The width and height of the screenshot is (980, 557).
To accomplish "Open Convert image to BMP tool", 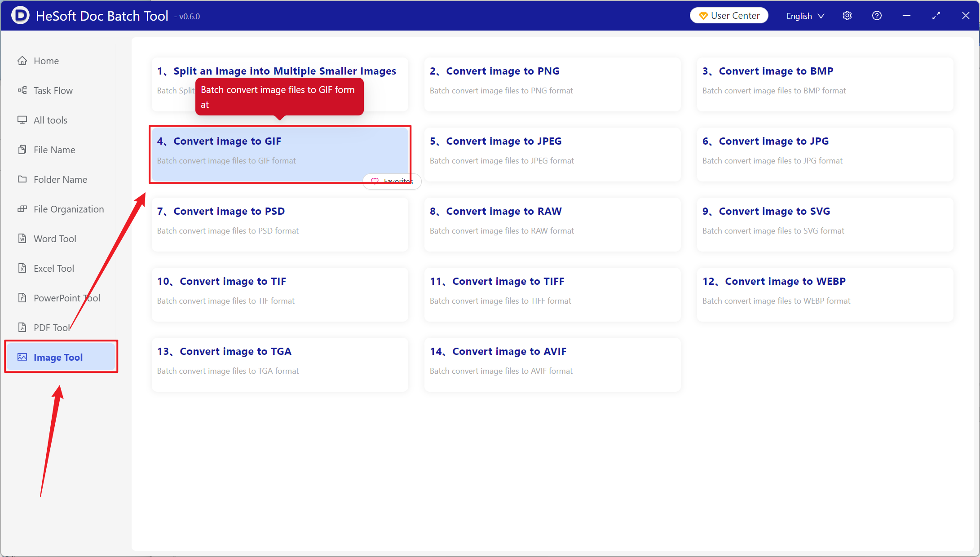I will click(x=825, y=84).
